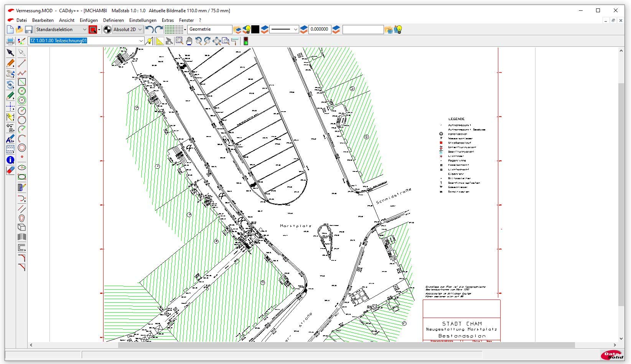The width and height of the screenshot is (631, 364).
Task: Select the green polygon circle tool
Action: click(22, 91)
